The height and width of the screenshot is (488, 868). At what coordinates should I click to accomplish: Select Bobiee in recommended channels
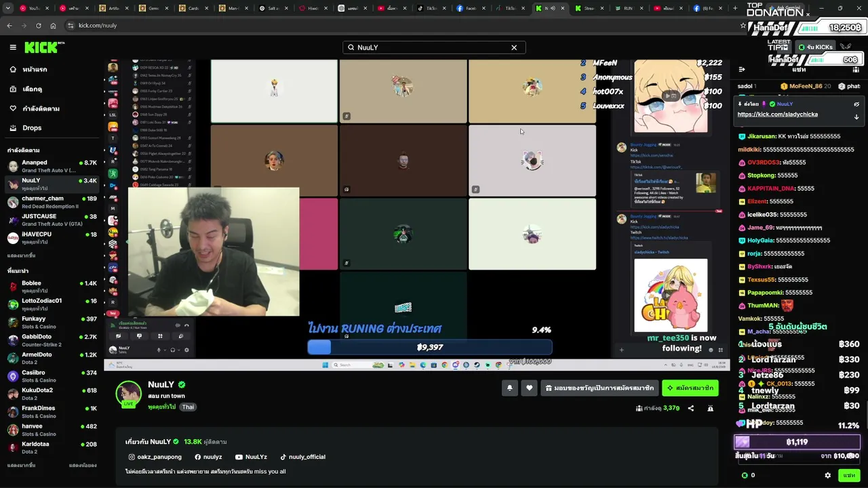click(52, 286)
